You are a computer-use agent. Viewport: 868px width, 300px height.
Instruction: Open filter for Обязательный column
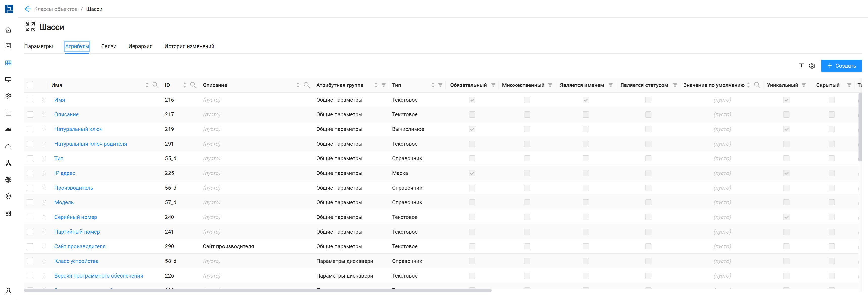[x=493, y=85]
